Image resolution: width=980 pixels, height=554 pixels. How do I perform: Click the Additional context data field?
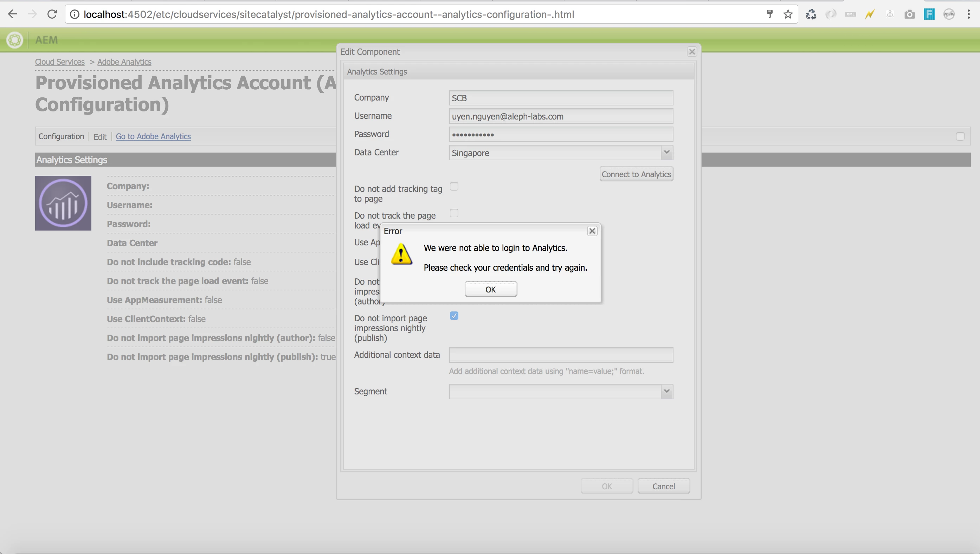pyautogui.click(x=561, y=355)
